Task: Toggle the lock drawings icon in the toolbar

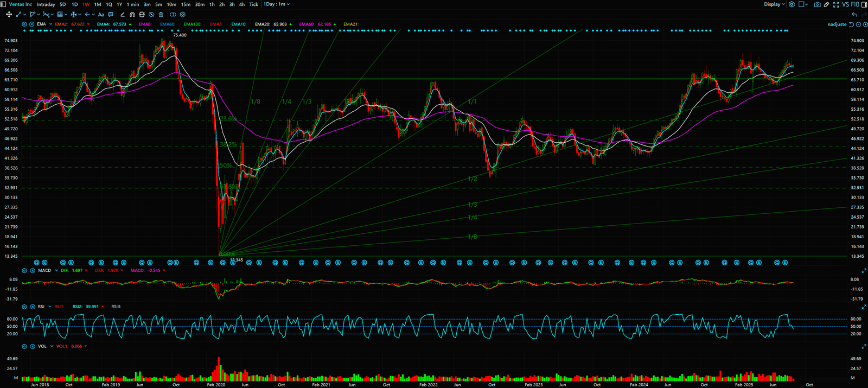Action: (x=142, y=15)
